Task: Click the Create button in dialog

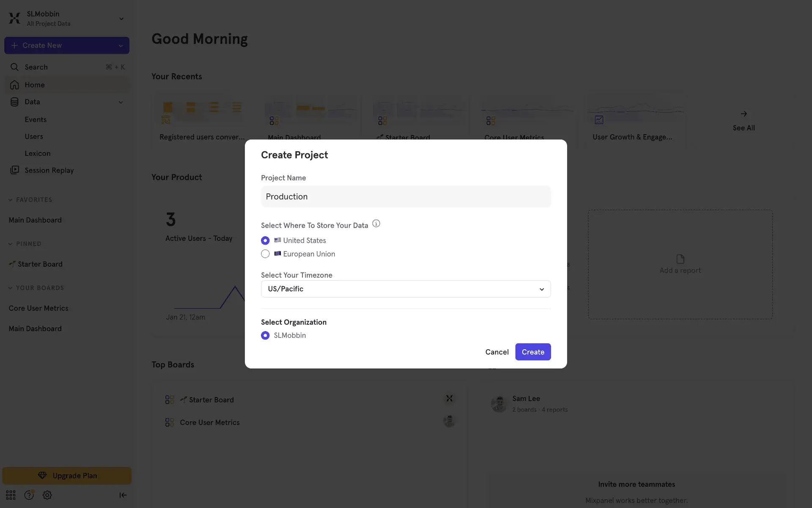Action: [x=533, y=352]
